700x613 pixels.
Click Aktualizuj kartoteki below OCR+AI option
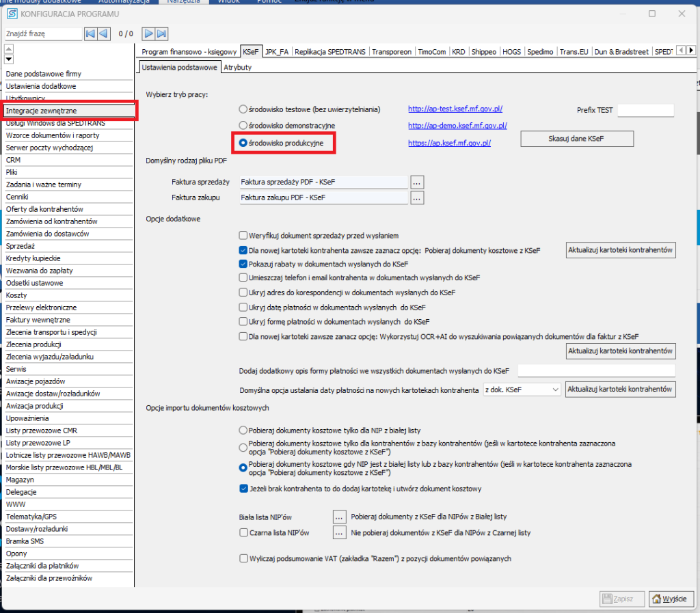tap(621, 351)
